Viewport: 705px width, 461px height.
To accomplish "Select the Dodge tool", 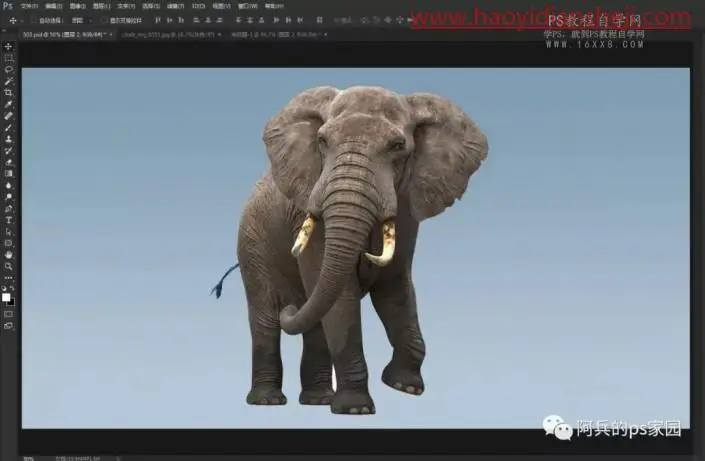I will coord(9,197).
